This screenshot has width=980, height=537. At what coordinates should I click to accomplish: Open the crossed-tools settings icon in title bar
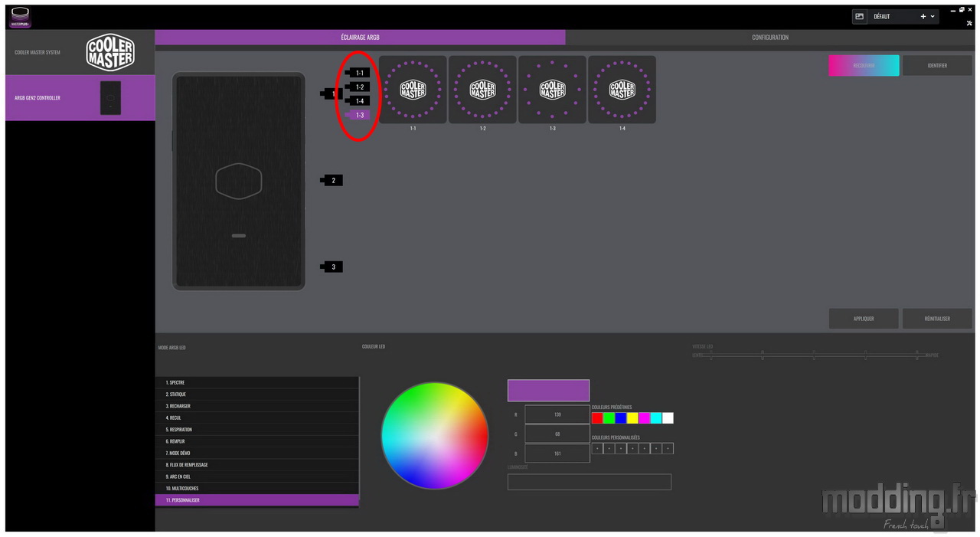pyautogui.click(x=969, y=23)
